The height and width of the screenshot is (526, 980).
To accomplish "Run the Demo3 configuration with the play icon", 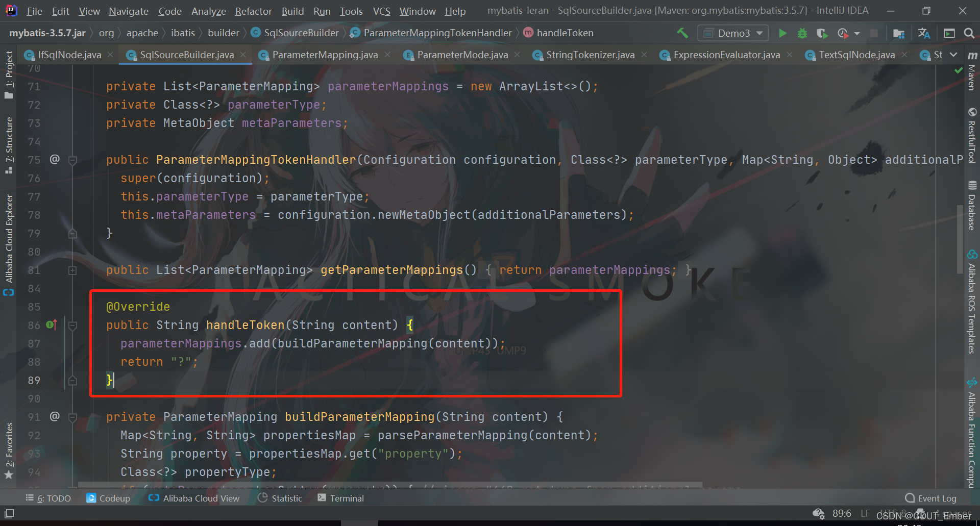I will pyautogui.click(x=782, y=33).
